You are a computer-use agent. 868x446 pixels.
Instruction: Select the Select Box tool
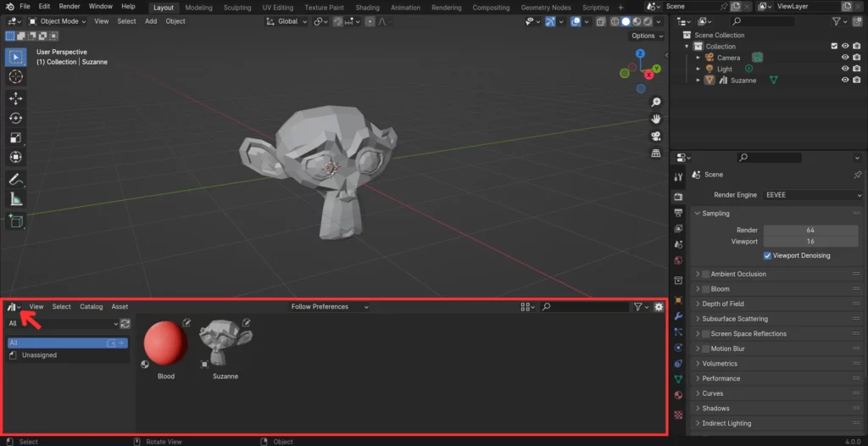pyautogui.click(x=15, y=57)
